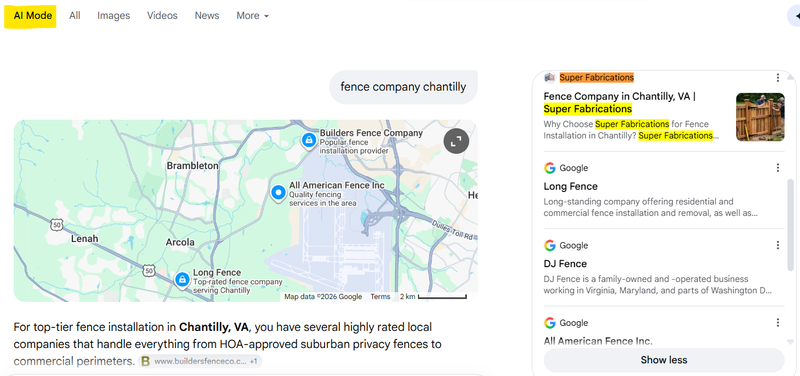Open options menu for All American Fence result
The height and width of the screenshot is (376, 800).
coord(778,323)
